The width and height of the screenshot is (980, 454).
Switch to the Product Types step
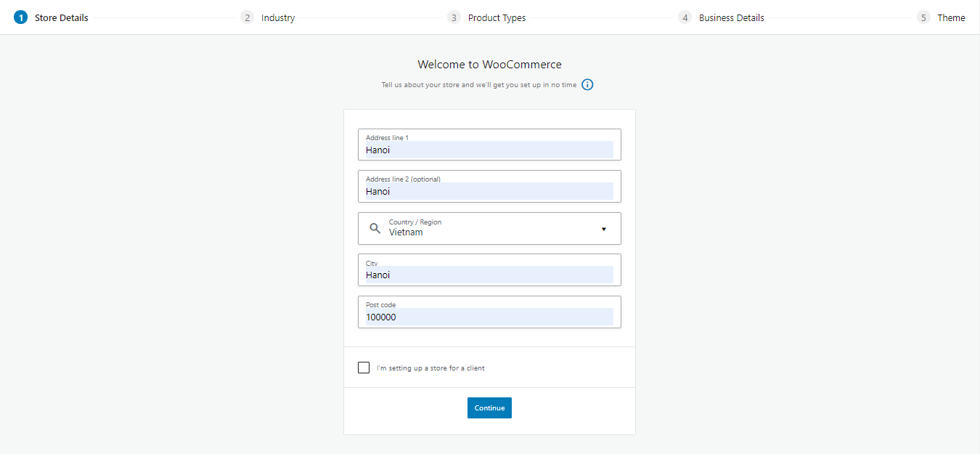point(497,18)
